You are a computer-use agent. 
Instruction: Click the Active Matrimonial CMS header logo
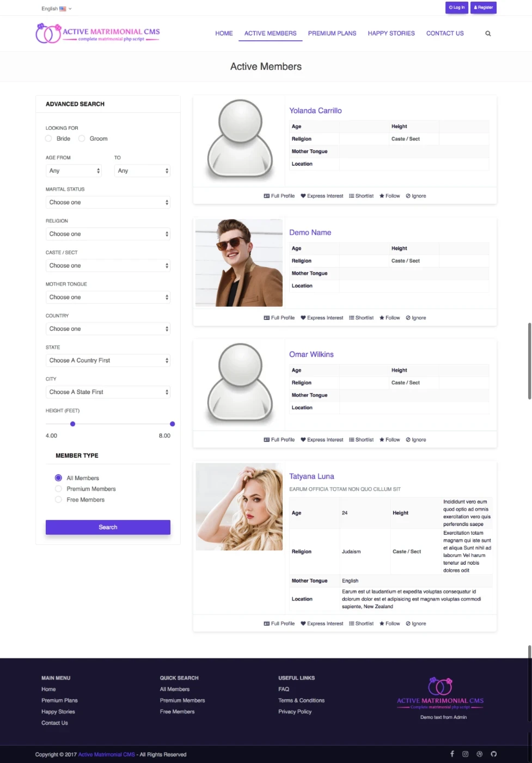click(x=98, y=33)
